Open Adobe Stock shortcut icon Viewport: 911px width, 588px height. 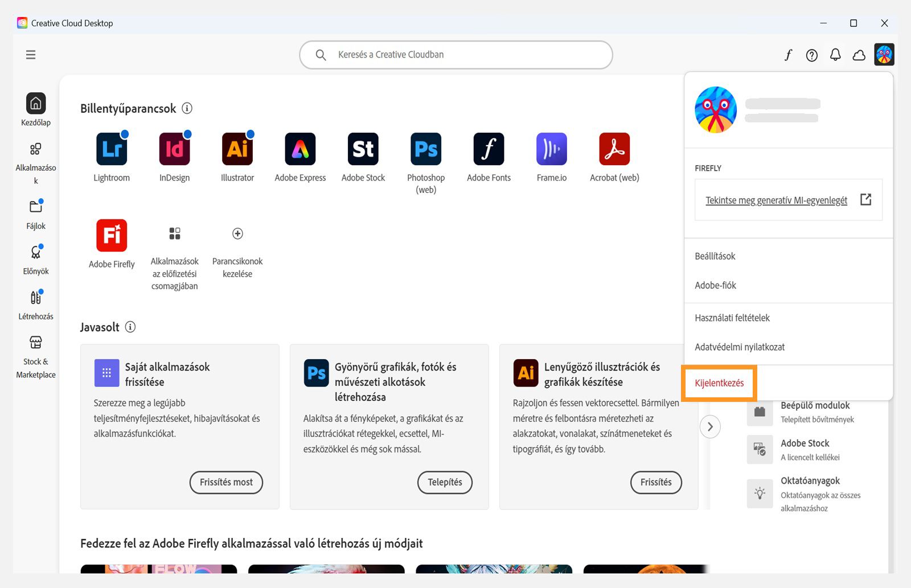[x=363, y=149]
